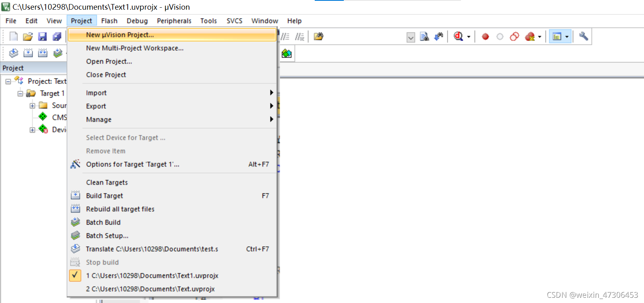Click Options for Target magic wand icon
This screenshot has width=644, height=303.
coord(76,164)
